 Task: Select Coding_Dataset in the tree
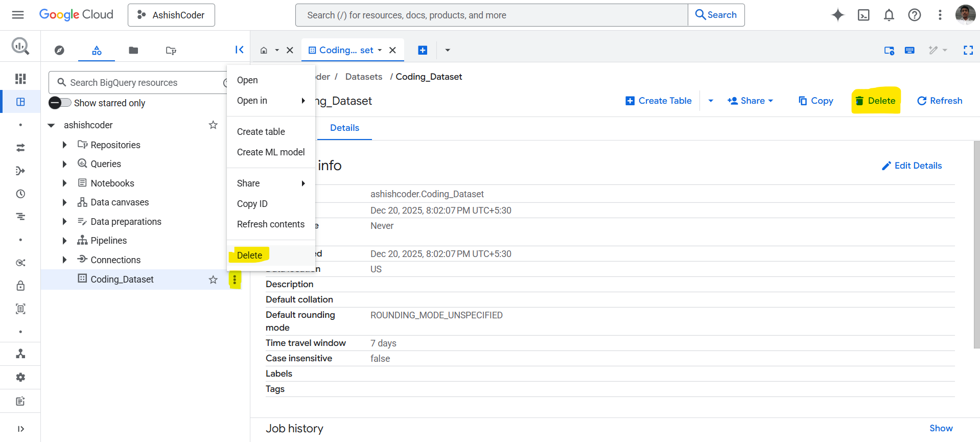pyautogui.click(x=122, y=280)
